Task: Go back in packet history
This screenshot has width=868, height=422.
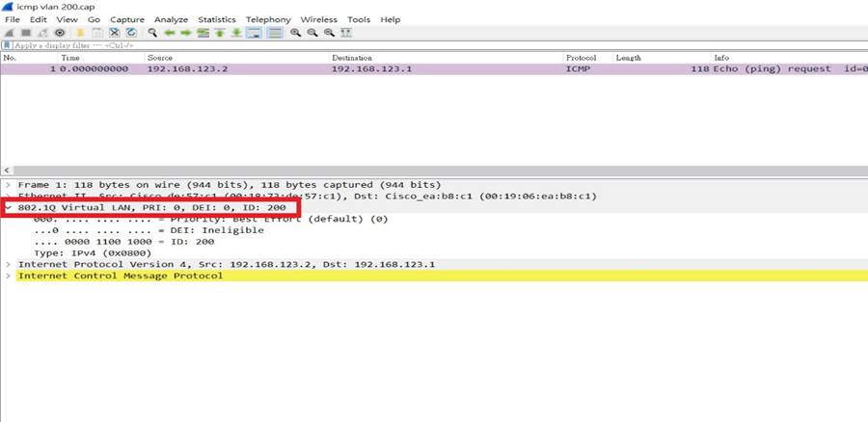Action: [x=169, y=33]
